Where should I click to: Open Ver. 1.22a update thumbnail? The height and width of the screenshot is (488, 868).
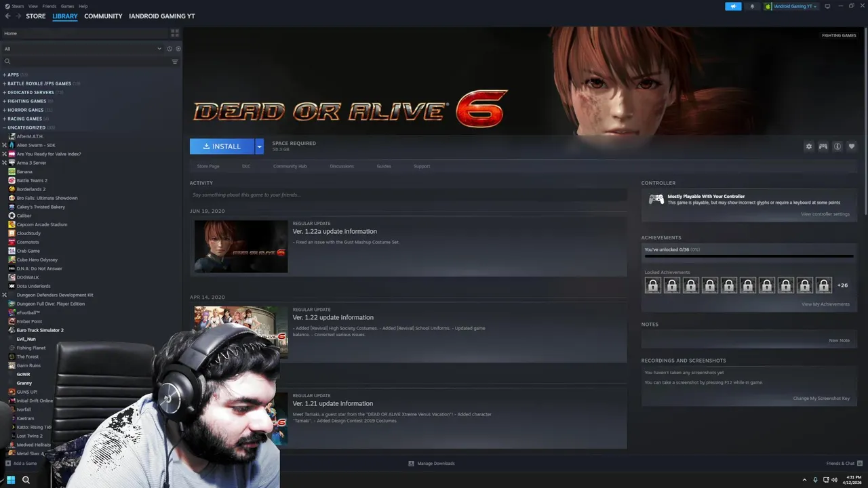coord(241,247)
